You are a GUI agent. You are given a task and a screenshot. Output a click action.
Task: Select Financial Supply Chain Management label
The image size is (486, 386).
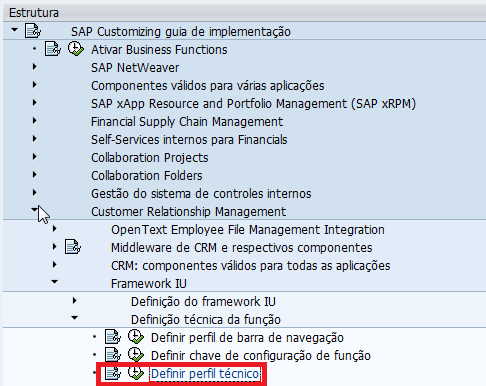187,122
